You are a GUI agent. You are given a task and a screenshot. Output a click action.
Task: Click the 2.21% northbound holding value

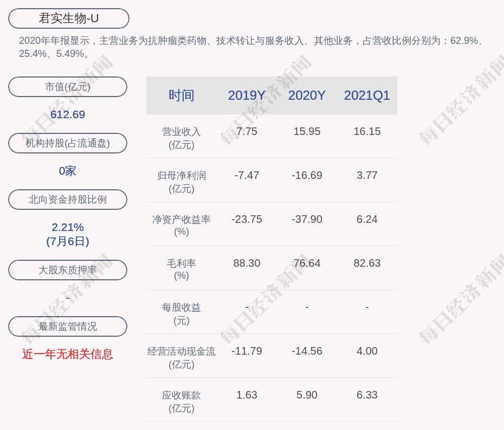tap(68, 227)
